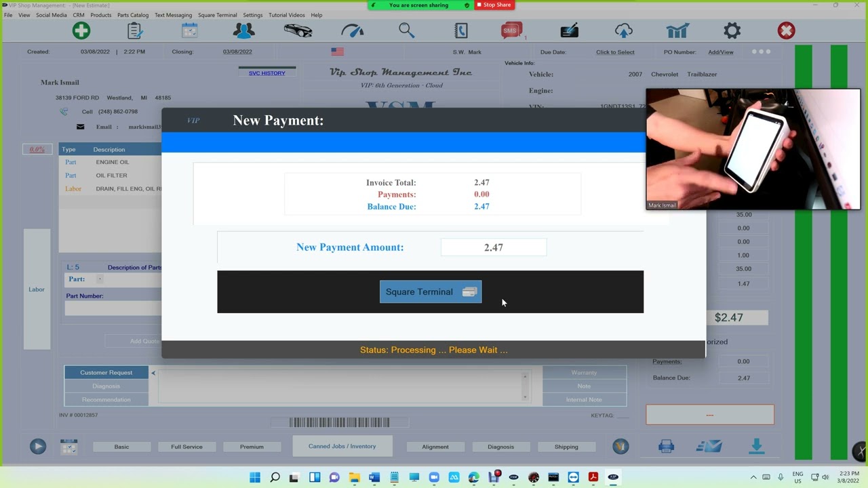Click the Labor side tab

(37, 289)
